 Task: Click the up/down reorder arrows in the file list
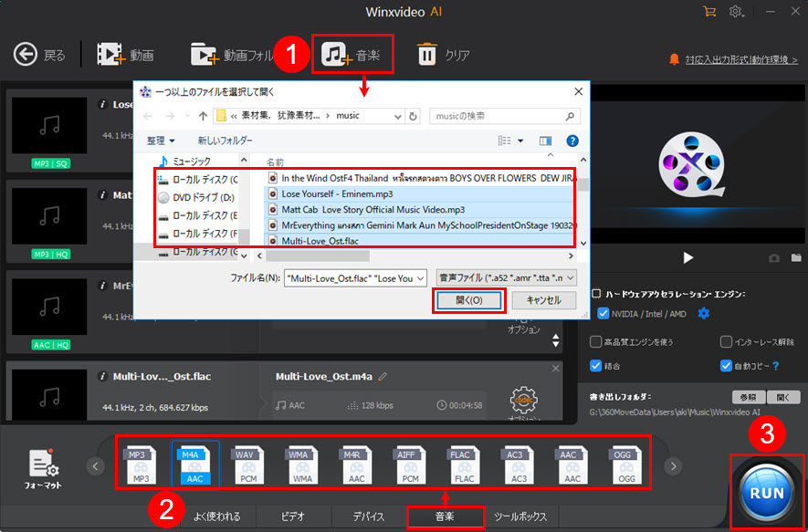(555, 340)
